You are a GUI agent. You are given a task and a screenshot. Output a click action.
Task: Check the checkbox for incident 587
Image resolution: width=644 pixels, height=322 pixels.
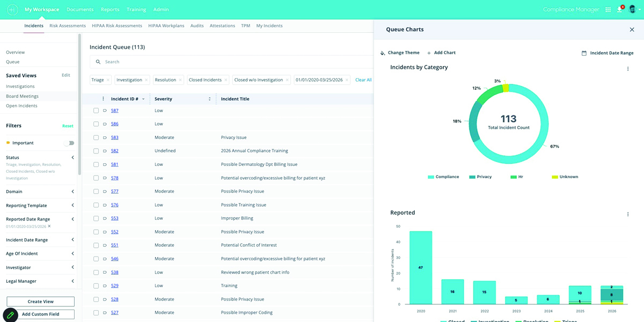[96, 111]
